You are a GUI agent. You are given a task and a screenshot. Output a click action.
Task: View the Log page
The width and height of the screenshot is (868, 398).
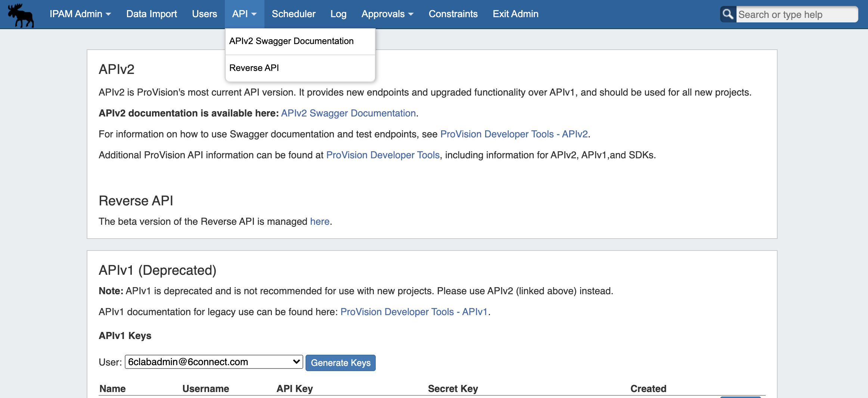(x=338, y=14)
